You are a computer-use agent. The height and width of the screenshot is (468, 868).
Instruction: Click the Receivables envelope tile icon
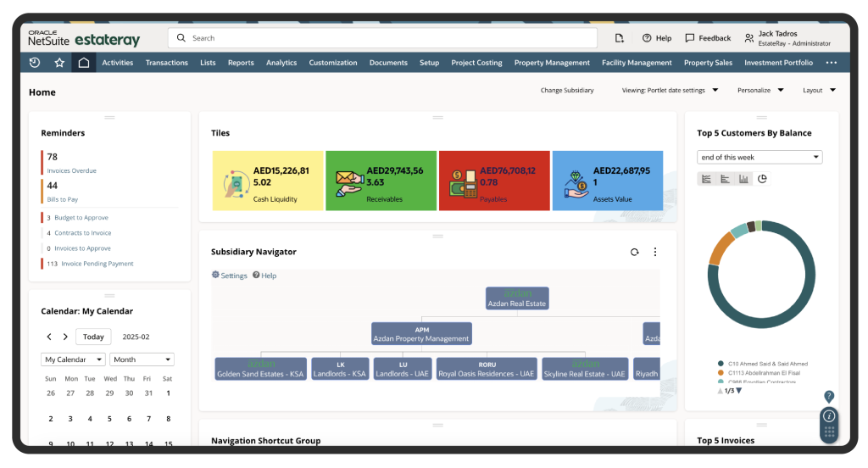pos(348,183)
